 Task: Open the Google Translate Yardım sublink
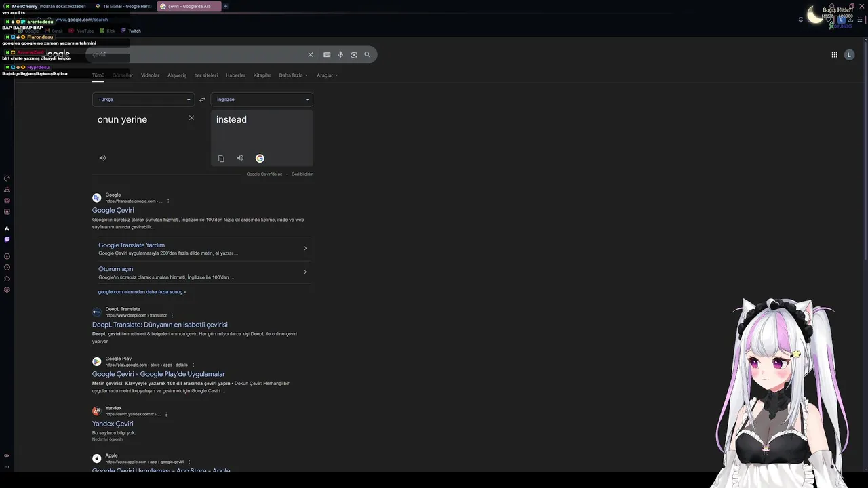click(x=132, y=245)
